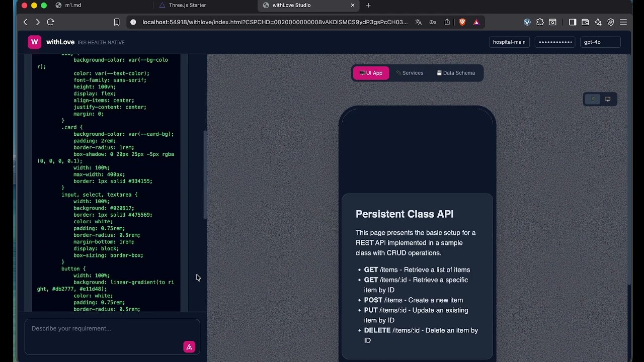644x362 pixels.
Task: View site information icon in address bar
Action: [x=133, y=22]
